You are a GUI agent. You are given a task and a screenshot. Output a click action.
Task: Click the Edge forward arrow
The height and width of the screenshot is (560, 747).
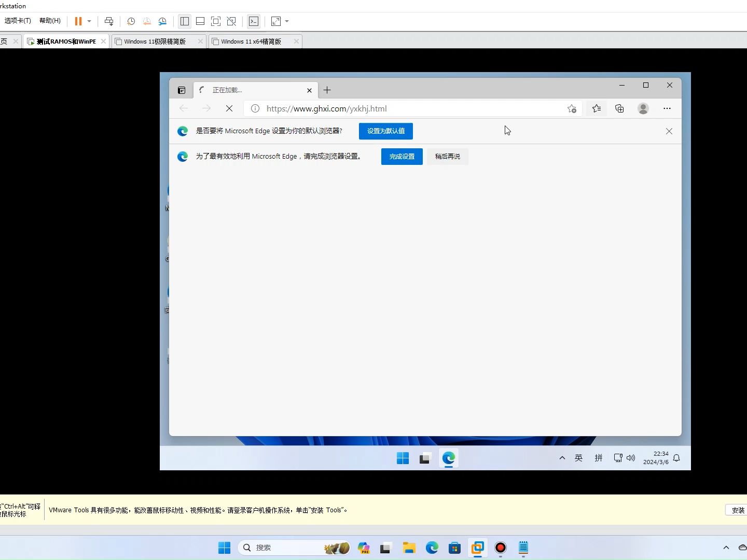click(206, 108)
